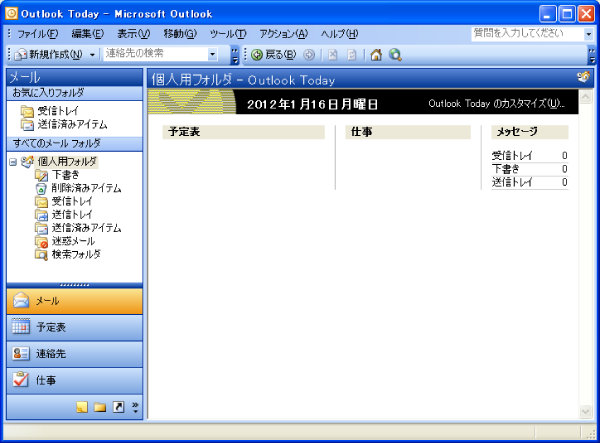Click the Refresh toolbar icon

(x=351, y=55)
